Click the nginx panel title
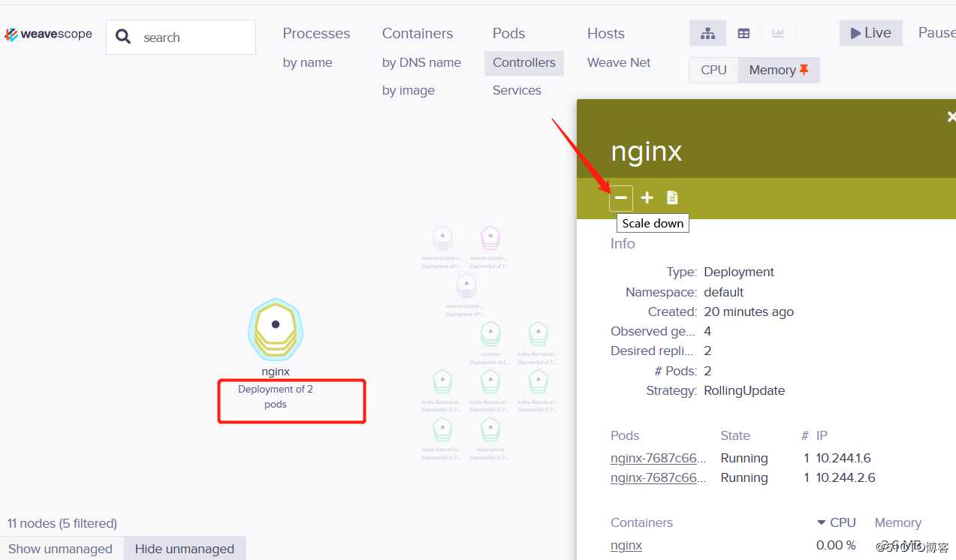Image resolution: width=956 pixels, height=560 pixels. (646, 152)
